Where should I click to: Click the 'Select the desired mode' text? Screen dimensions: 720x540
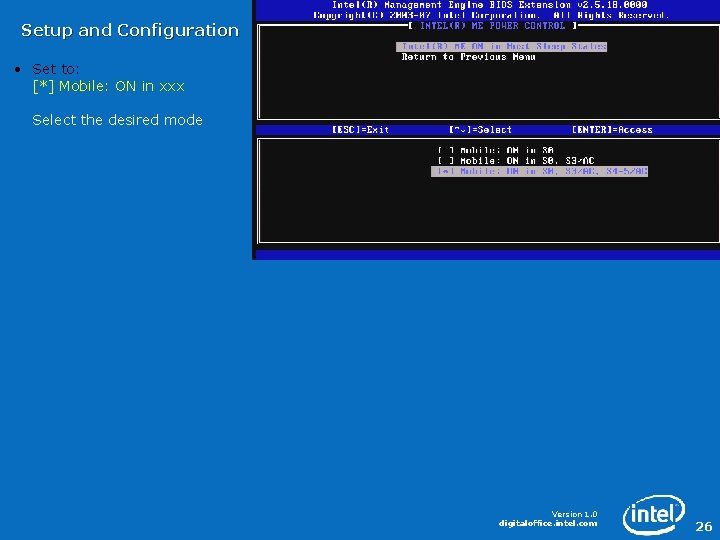(118, 120)
